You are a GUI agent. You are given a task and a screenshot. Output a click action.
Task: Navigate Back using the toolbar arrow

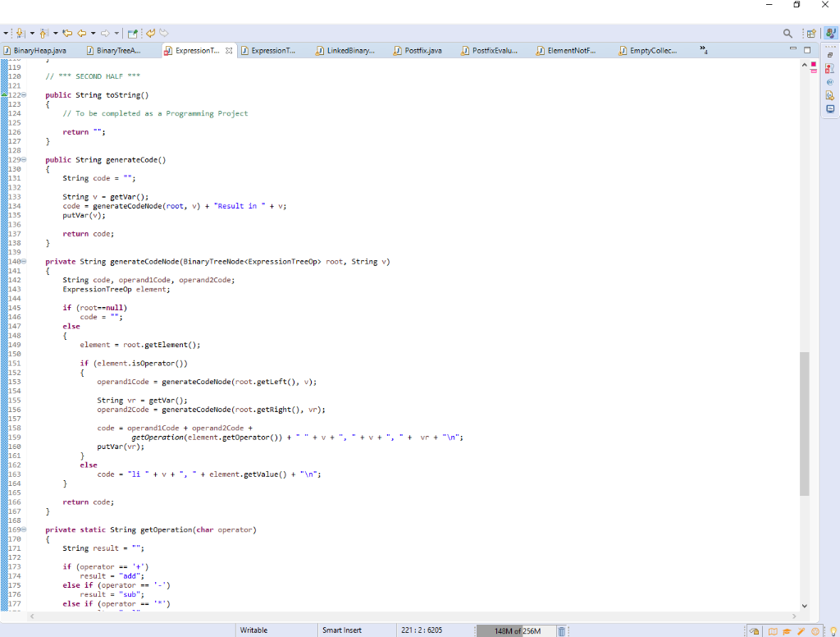pos(82,33)
